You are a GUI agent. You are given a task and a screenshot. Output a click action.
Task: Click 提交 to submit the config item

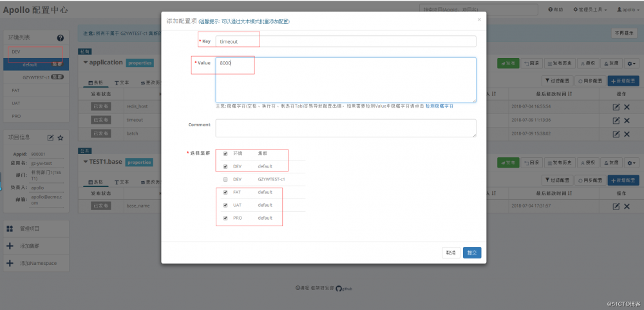click(472, 253)
